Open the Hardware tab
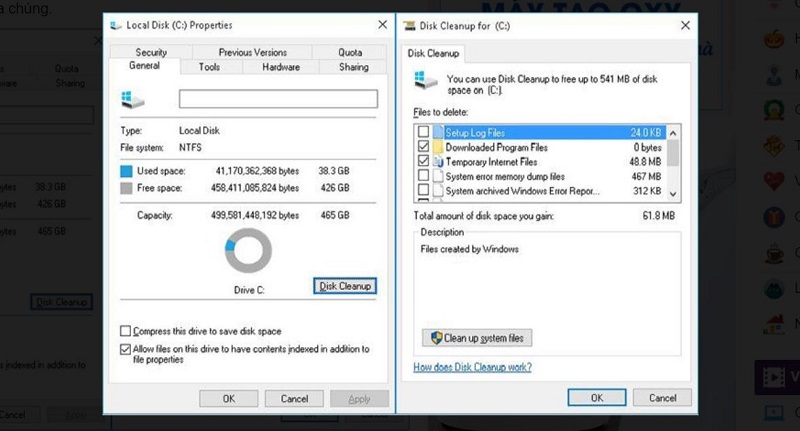Screen dimensions: 800x431 point(281,67)
